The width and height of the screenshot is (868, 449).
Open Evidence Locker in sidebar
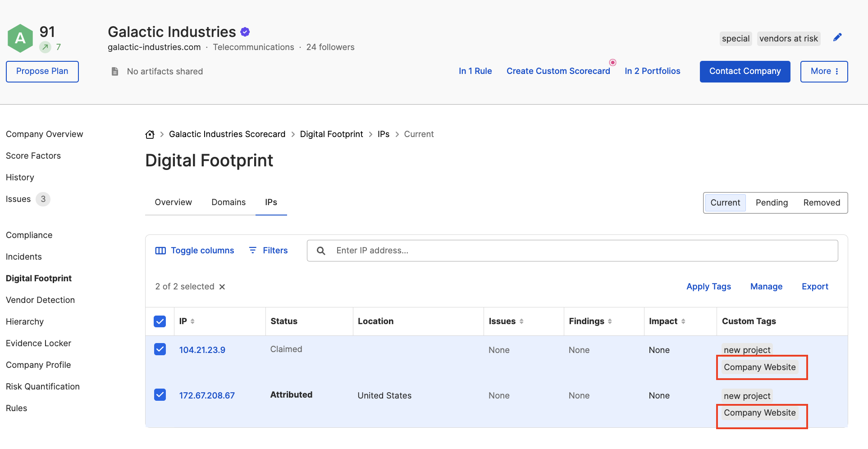pyautogui.click(x=39, y=344)
